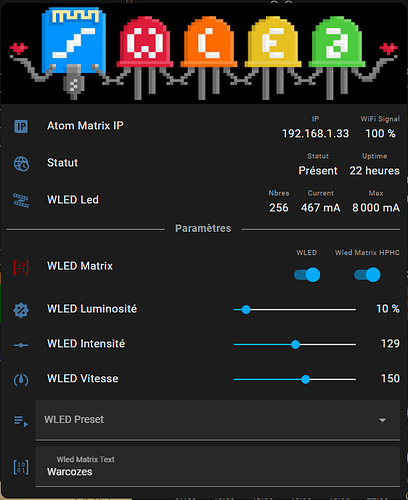Open the WLED Preset dropdown
The image size is (408, 500).
click(x=218, y=420)
